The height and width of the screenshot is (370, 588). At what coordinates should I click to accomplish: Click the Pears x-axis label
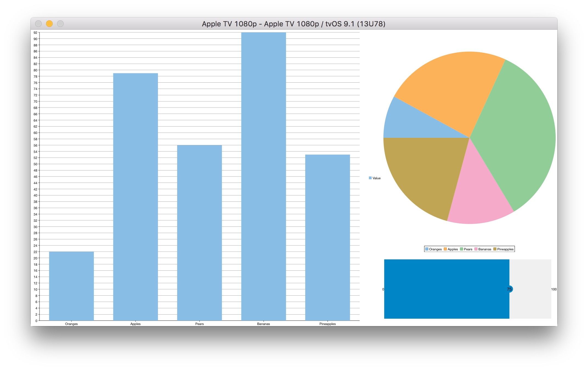pyautogui.click(x=199, y=324)
